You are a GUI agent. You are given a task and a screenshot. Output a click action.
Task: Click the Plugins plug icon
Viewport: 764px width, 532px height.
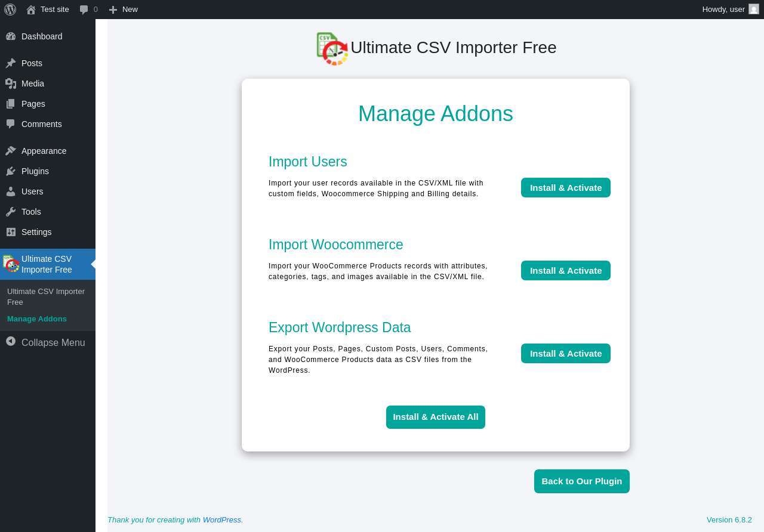tap(11, 171)
